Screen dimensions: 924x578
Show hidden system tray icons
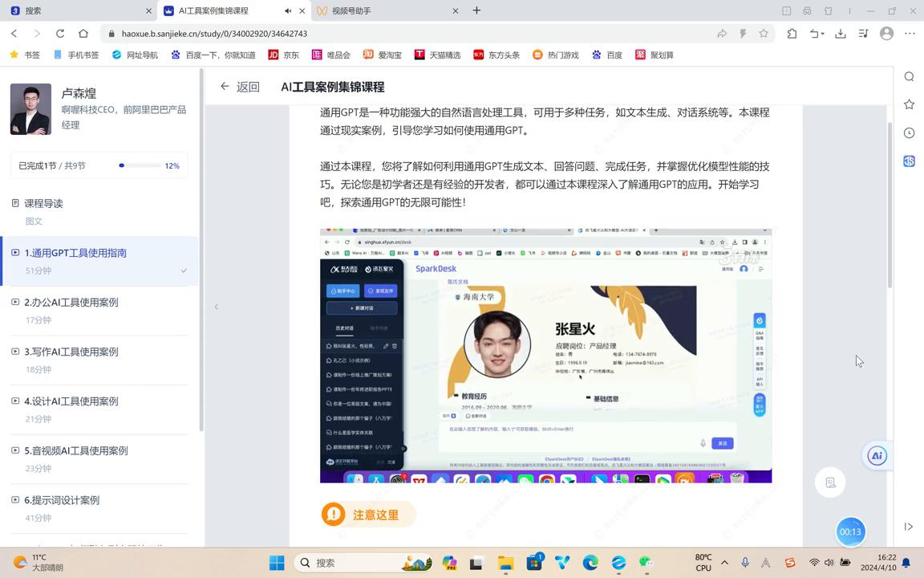(x=724, y=563)
